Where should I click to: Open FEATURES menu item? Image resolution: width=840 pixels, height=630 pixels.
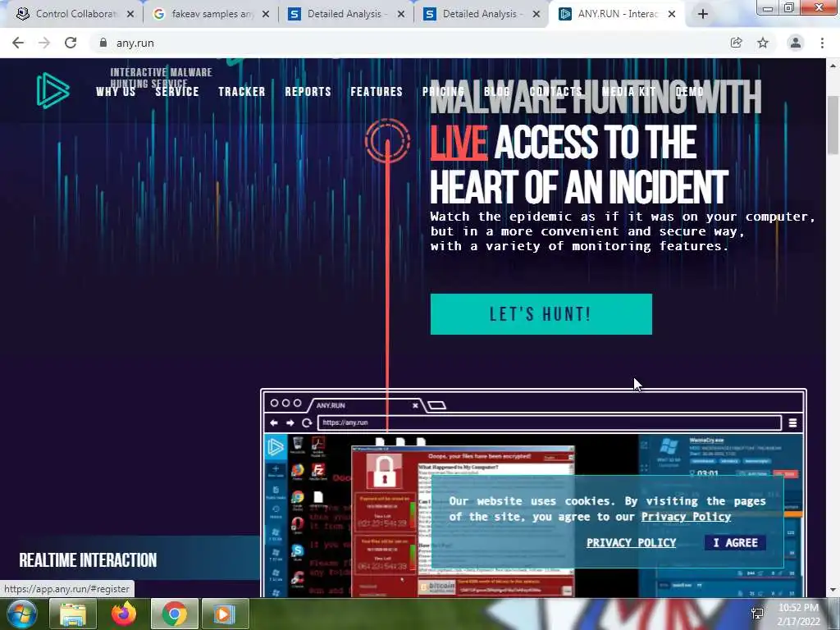tap(377, 92)
